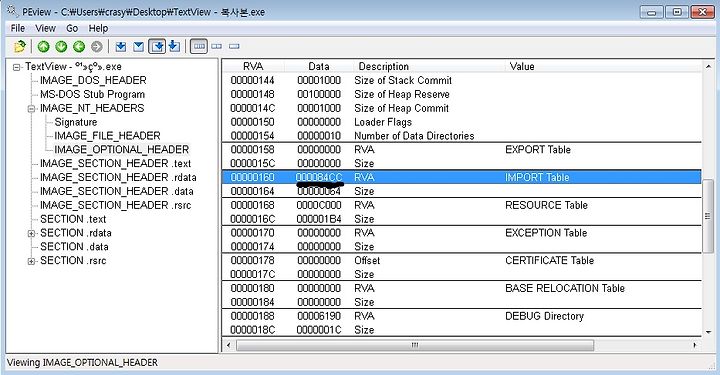Click the Data column header
The height and width of the screenshot is (375, 720).
tap(319, 67)
